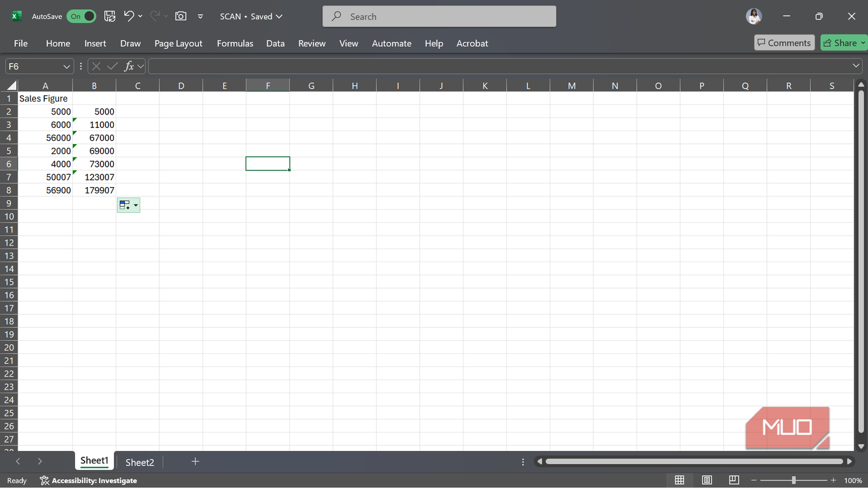
Task: Open the Formulas ribbon tab
Action: click(x=235, y=43)
